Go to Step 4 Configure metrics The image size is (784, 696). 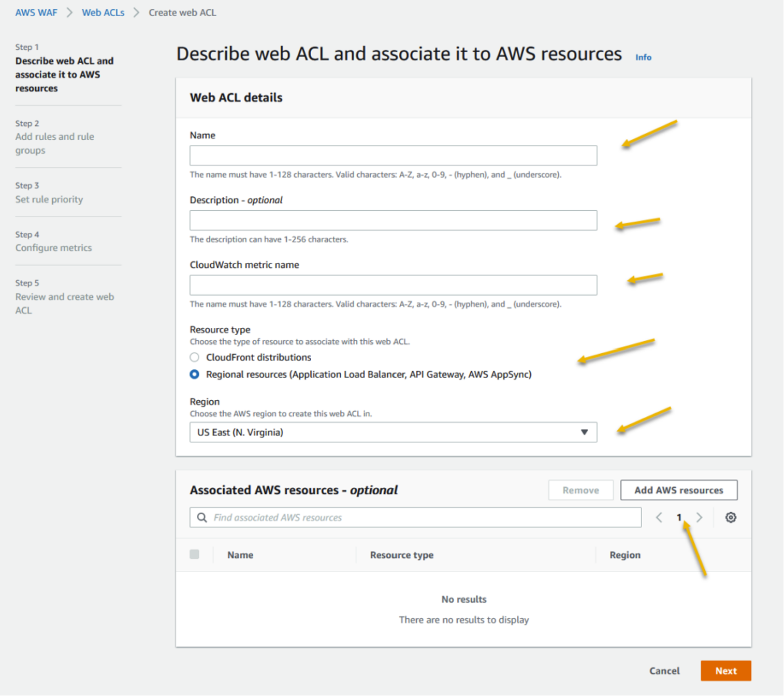point(54,248)
